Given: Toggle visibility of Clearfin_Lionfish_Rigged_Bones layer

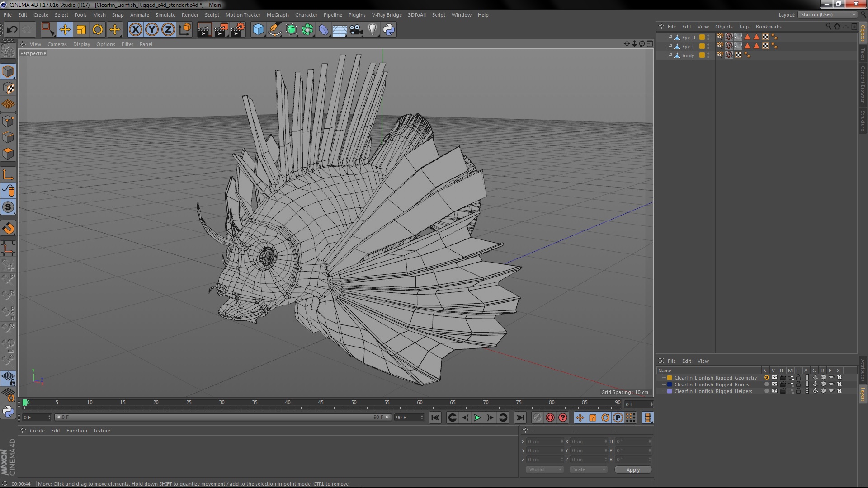Looking at the screenshot, I should (x=774, y=385).
